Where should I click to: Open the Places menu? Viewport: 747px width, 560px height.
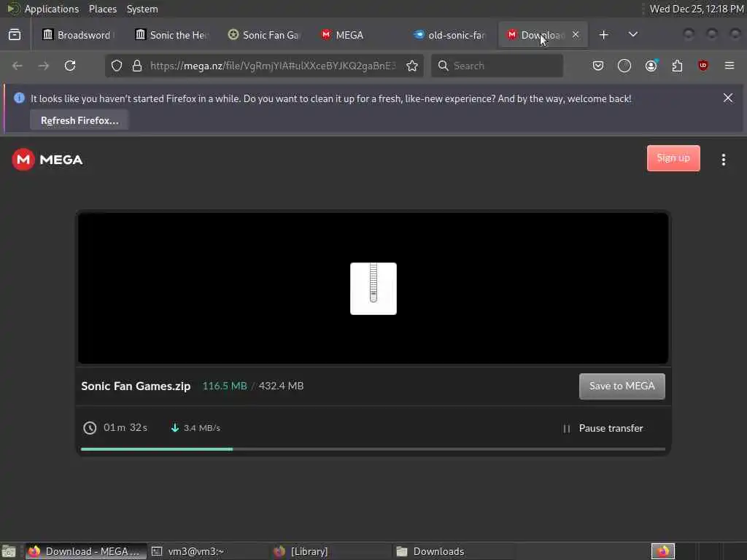pyautogui.click(x=102, y=9)
